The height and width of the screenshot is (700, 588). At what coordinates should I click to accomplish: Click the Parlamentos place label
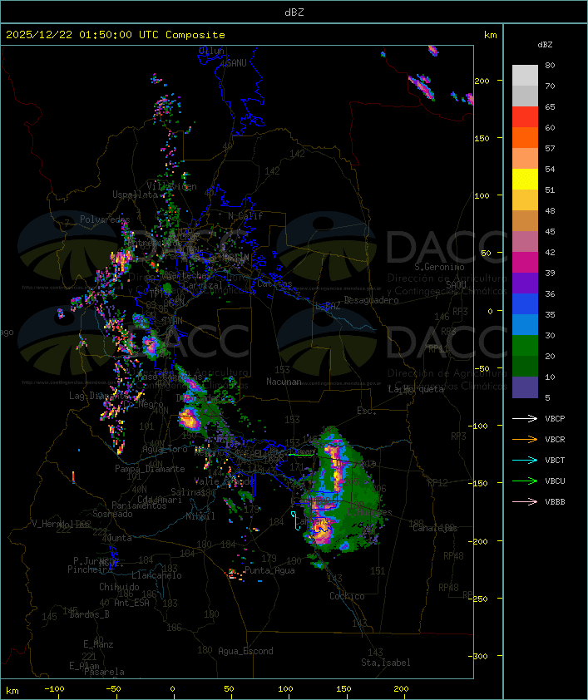[139, 505]
